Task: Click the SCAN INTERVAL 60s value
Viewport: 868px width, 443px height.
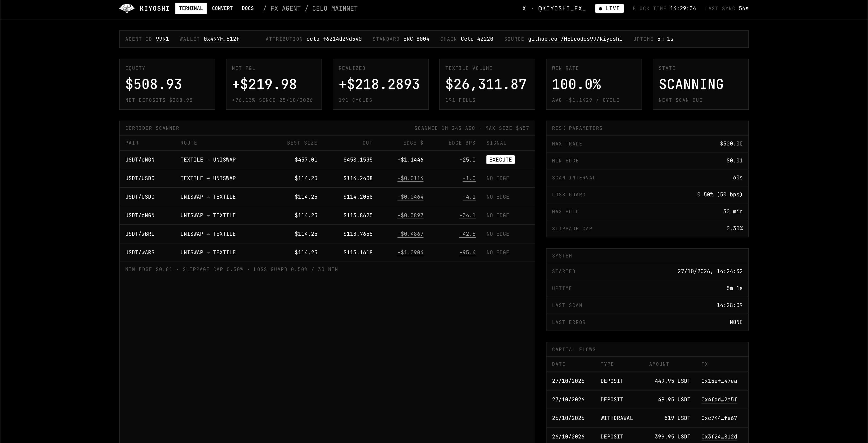Action: tap(738, 177)
